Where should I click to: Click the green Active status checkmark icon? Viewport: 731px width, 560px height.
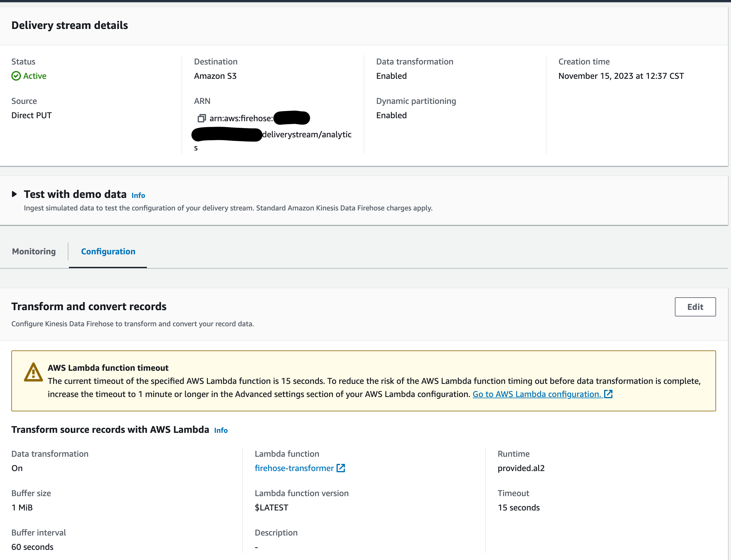[x=16, y=76]
